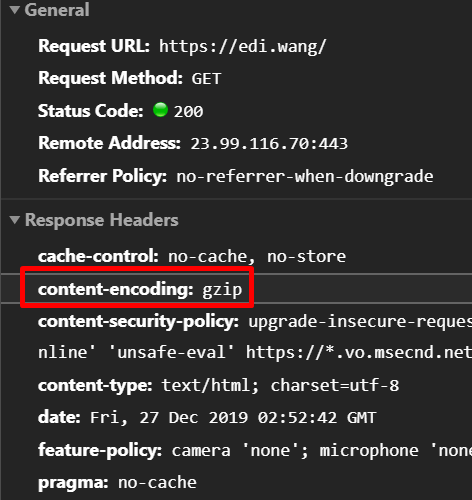
Task: Select the content-security-policy header name
Action: pos(138,322)
